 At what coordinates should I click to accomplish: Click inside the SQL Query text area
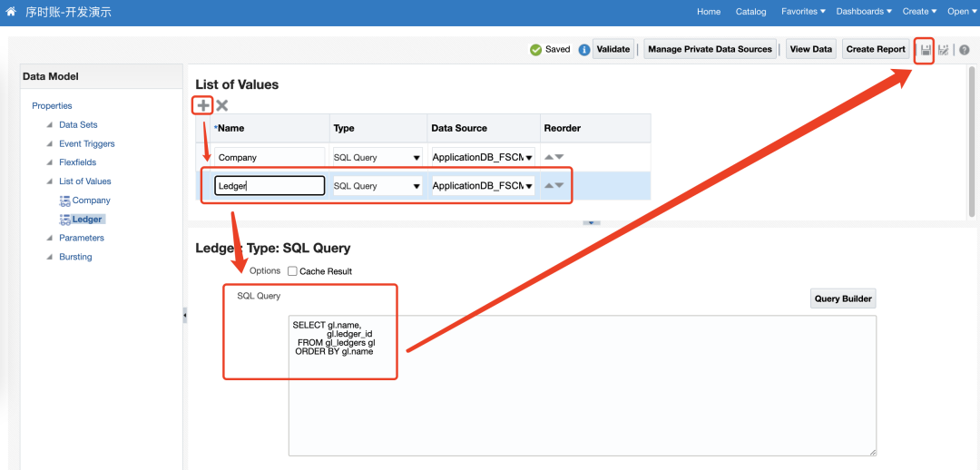(583, 386)
